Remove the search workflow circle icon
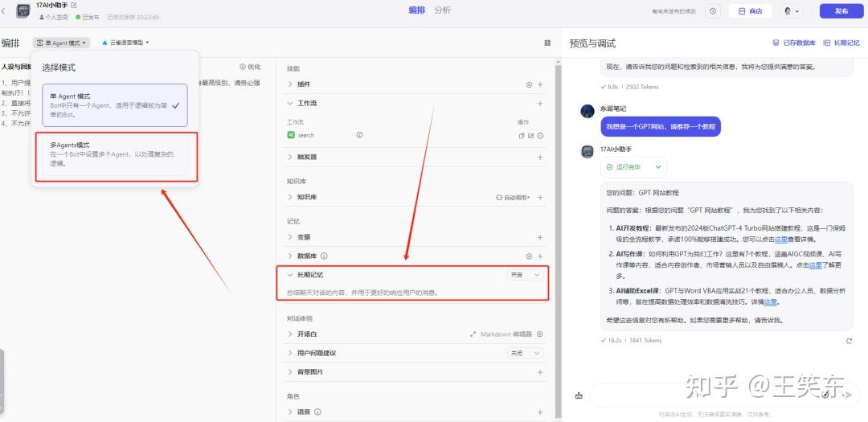 coord(541,136)
